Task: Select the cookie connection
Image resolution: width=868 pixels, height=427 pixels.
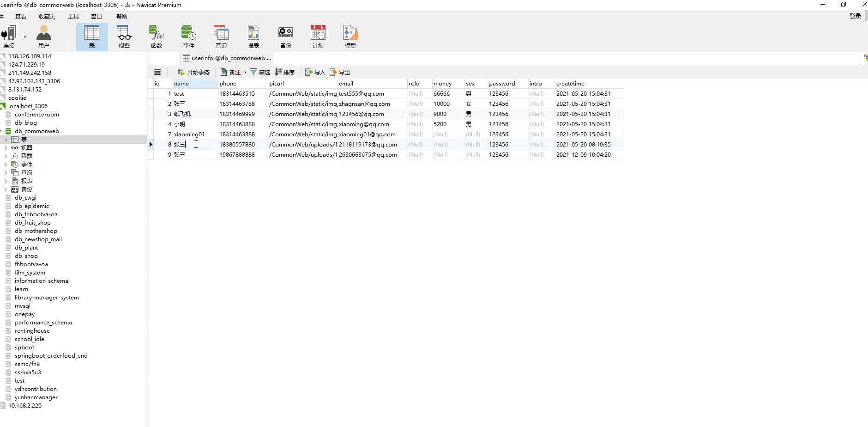Action: pos(17,98)
